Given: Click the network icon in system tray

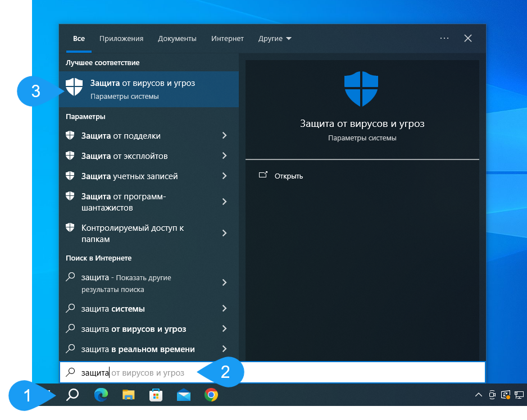Looking at the screenshot, I should pos(519,395).
